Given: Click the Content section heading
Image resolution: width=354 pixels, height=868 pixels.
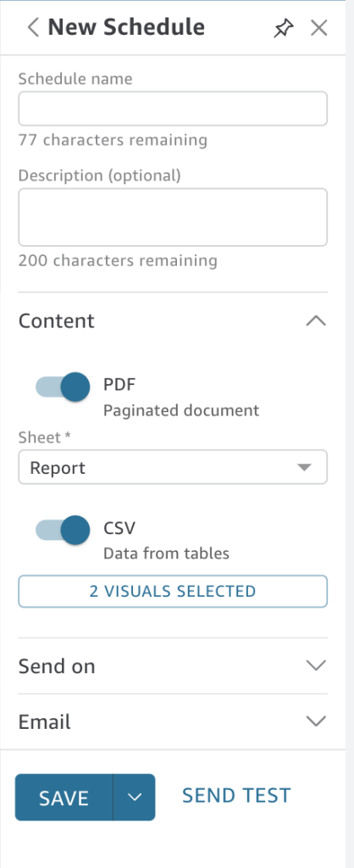Looking at the screenshot, I should 57,321.
